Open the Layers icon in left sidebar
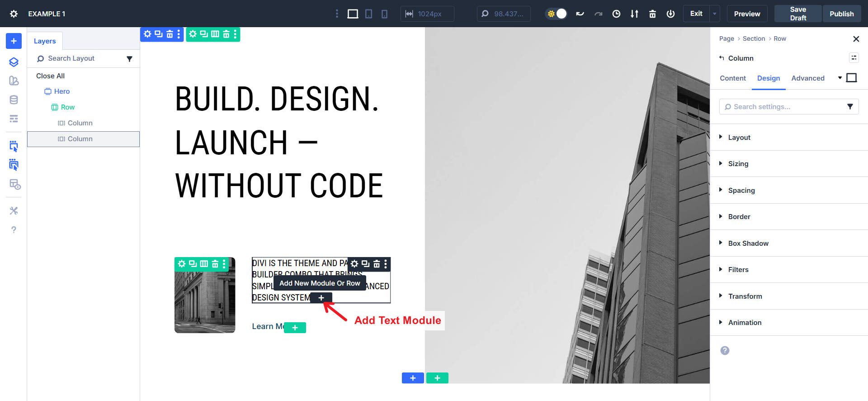Viewport: 868px width, 401px height. 14,62
